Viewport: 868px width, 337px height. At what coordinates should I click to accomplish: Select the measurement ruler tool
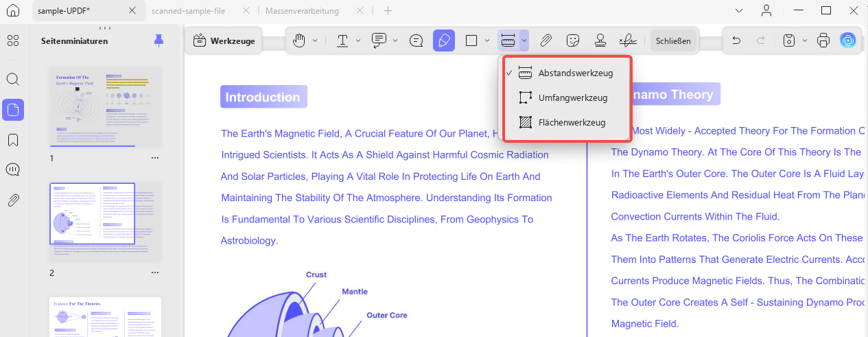pyautogui.click(x=508, y=40)
